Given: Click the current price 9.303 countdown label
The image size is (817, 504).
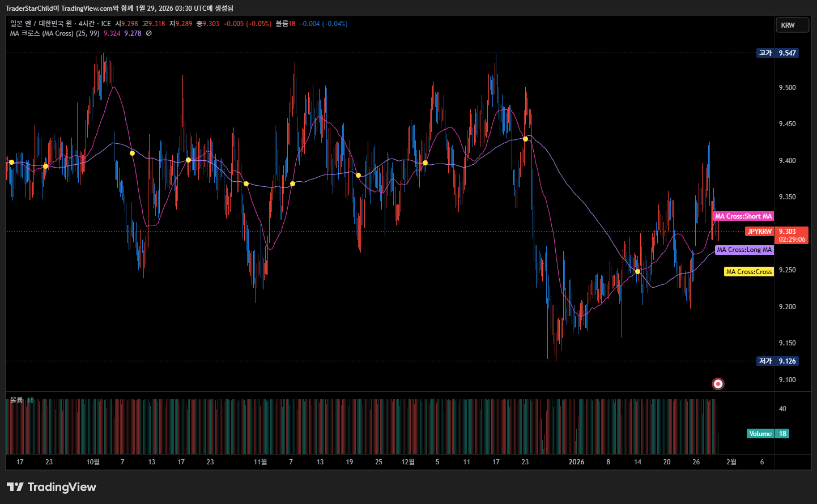Looking at the screenshot, I should 791,236.
